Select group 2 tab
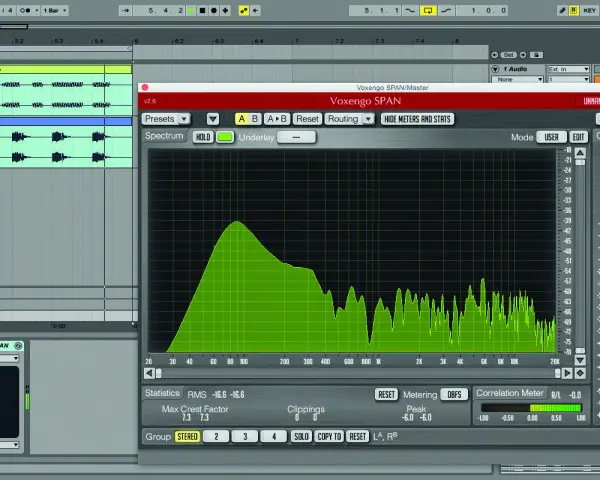Screen dimensions: 600x480 pyautogui.click(x=216, y=436)
